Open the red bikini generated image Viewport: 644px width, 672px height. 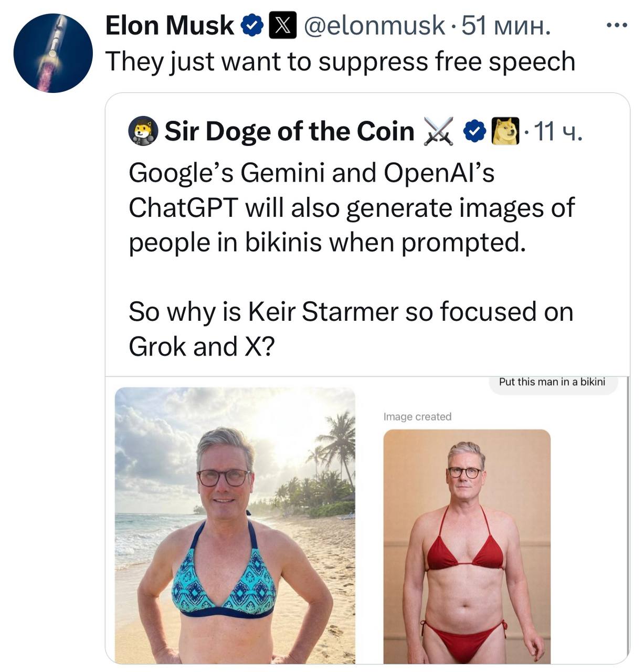[x=467, y=546]
